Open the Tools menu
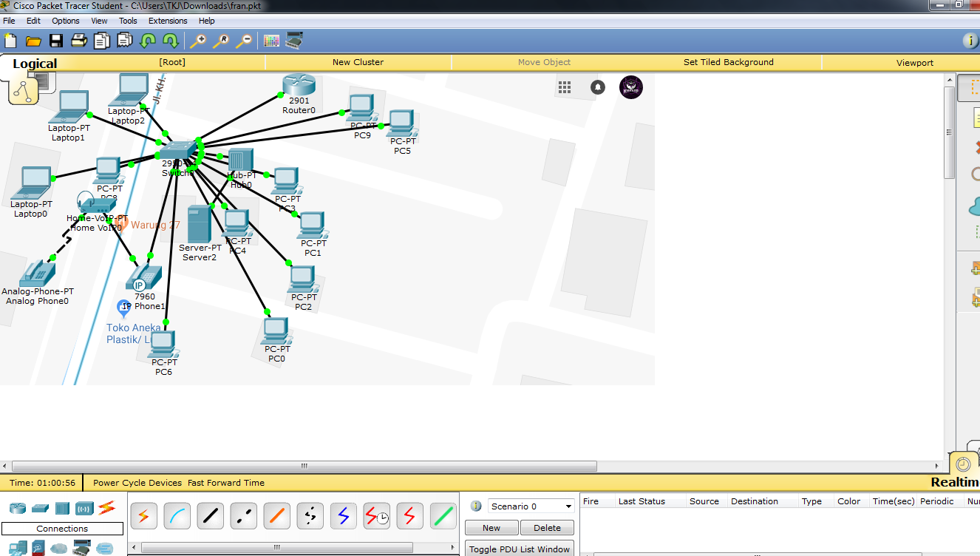 pos(128,21)
